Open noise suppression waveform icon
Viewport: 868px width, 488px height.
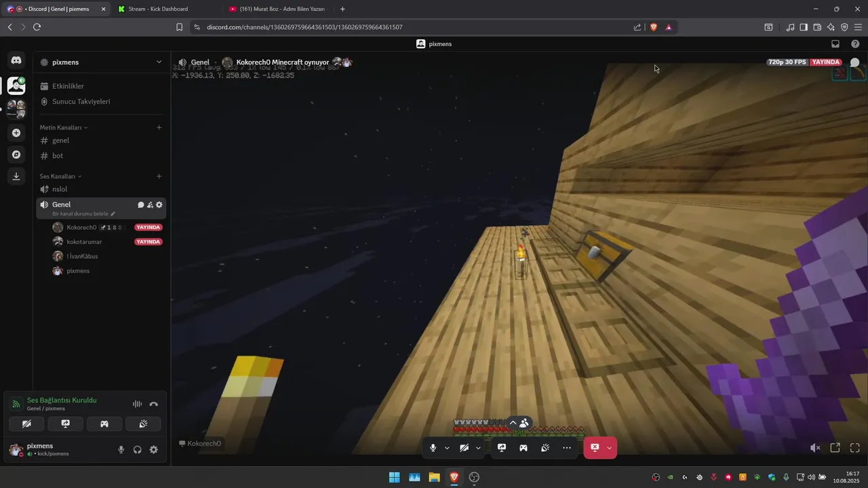pyautogui.click(x=137, y=404)
